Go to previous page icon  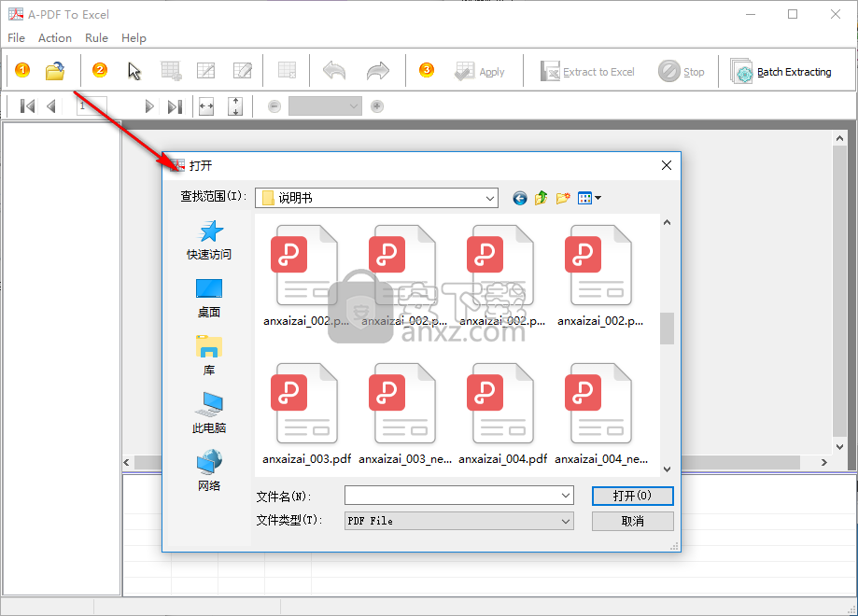coord(51,106)
